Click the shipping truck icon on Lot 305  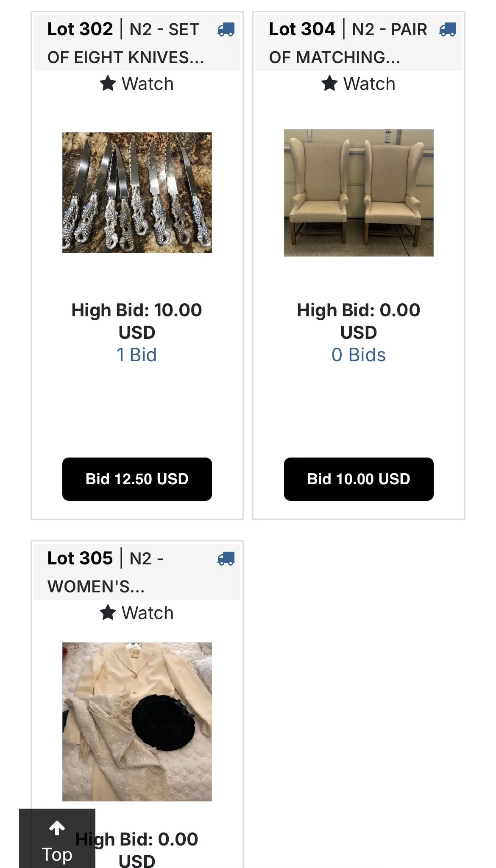(x=226, y=559)
